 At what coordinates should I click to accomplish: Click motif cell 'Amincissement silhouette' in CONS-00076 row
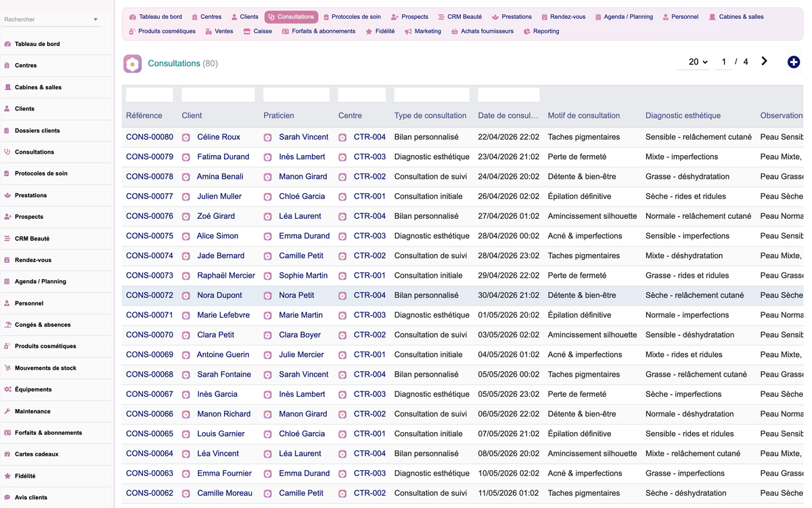pyautogui.click(x=593, y=216)
